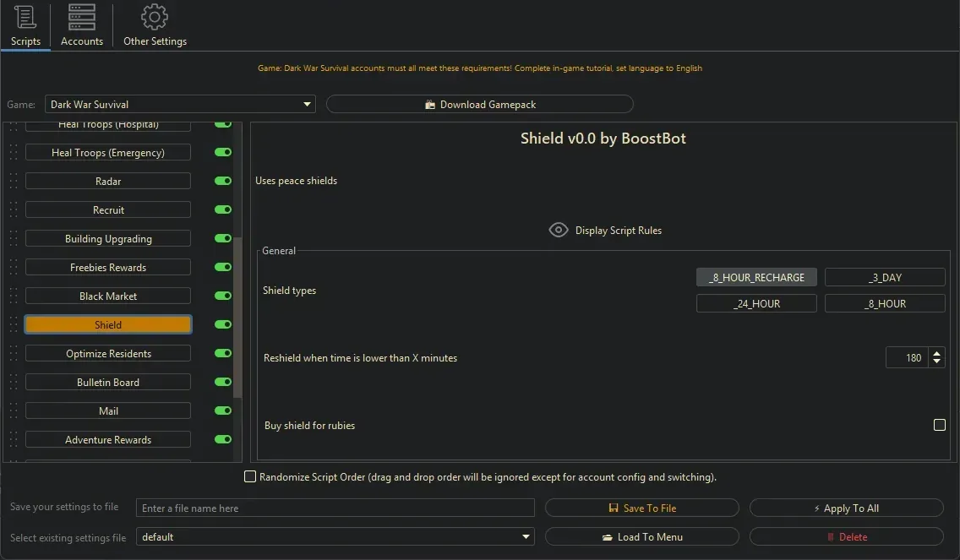This screenshot has height=560, width=960.
Task: Click drag handle next to Recruit
Action: (x=14, y=210)
